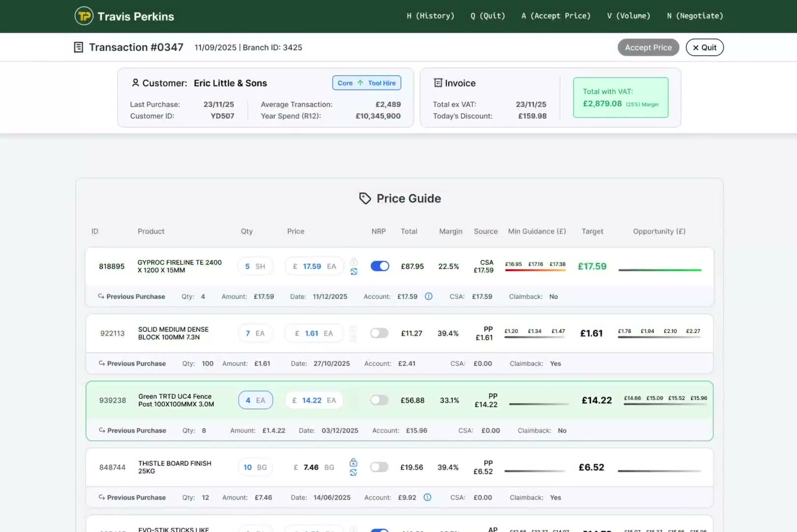Click the blue sync icon in THISTLE BOARD FINISH row
The image size is (797, 532).
pyautogui.click(x=353, y=473)
